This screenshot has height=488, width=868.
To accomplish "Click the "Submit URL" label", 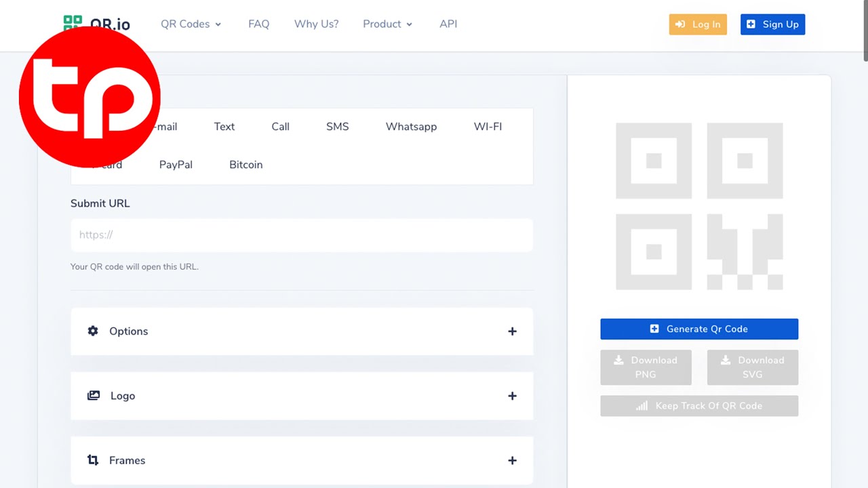I will point(100,203).
